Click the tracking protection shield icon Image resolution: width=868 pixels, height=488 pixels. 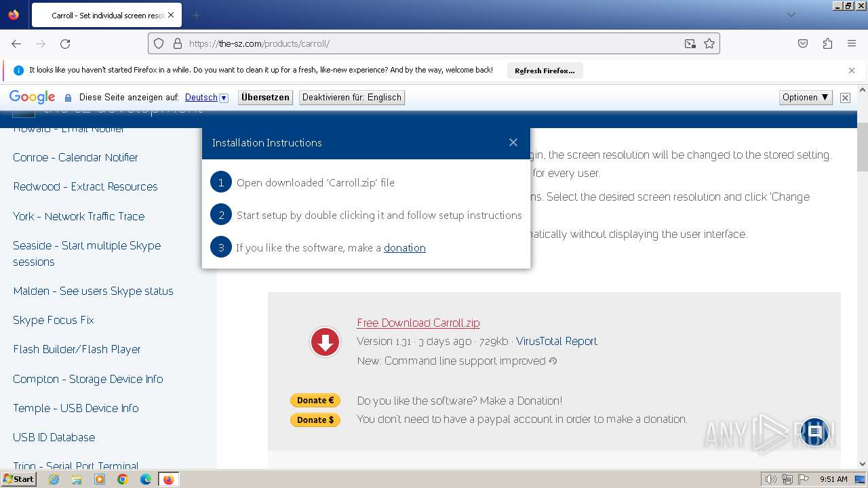pyautogui.click(x=159, y=43)
